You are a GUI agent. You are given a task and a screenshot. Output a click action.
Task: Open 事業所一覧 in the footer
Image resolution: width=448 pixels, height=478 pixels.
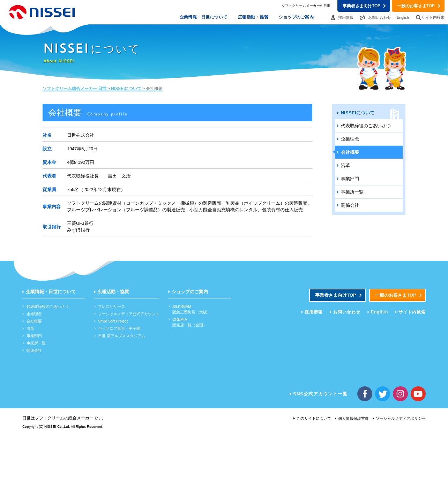click(36, 343)
